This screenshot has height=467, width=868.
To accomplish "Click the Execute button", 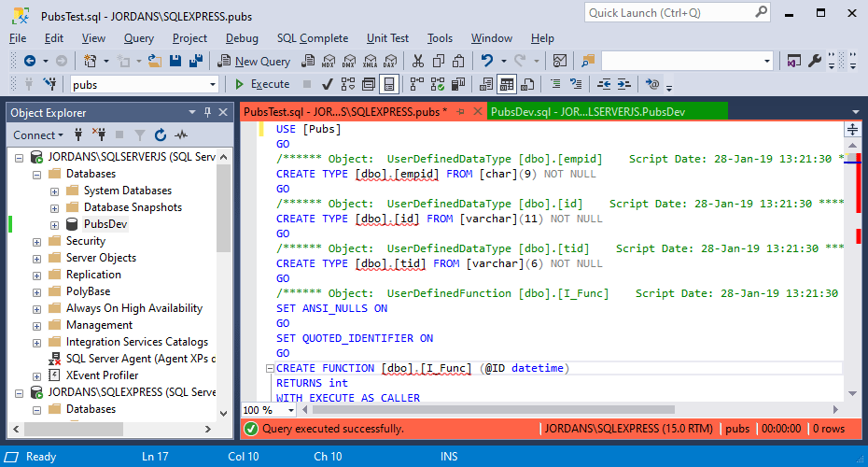I will click(x=262, y=84).
